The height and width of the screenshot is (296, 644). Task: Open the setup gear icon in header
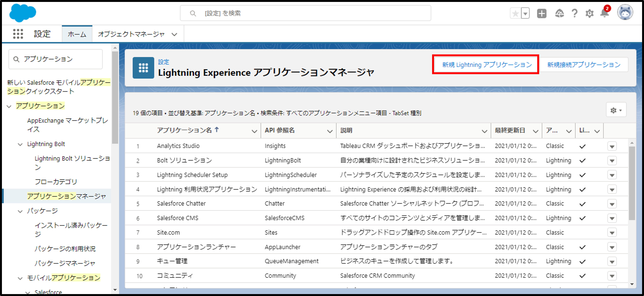tap(589, 13)
